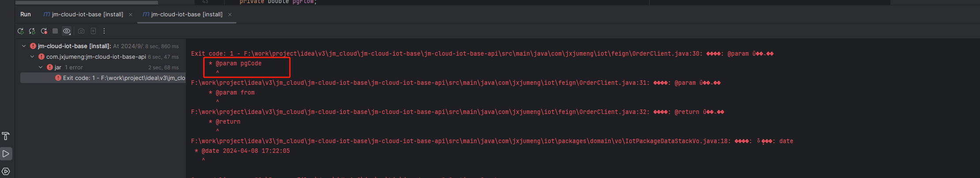The width and height of the screenshot is (980, 178).
Task: Collapse the jar node chevron
Action: (x=41, y=67)
